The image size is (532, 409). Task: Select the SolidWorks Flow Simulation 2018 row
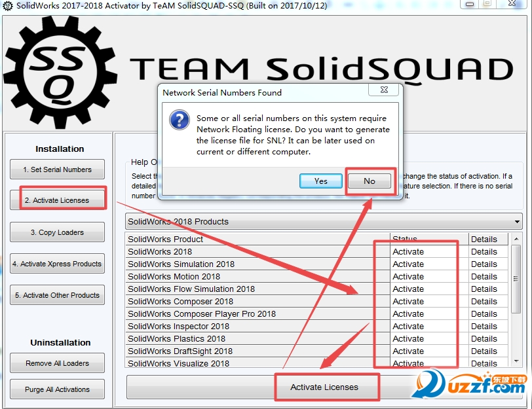[258, 289]
